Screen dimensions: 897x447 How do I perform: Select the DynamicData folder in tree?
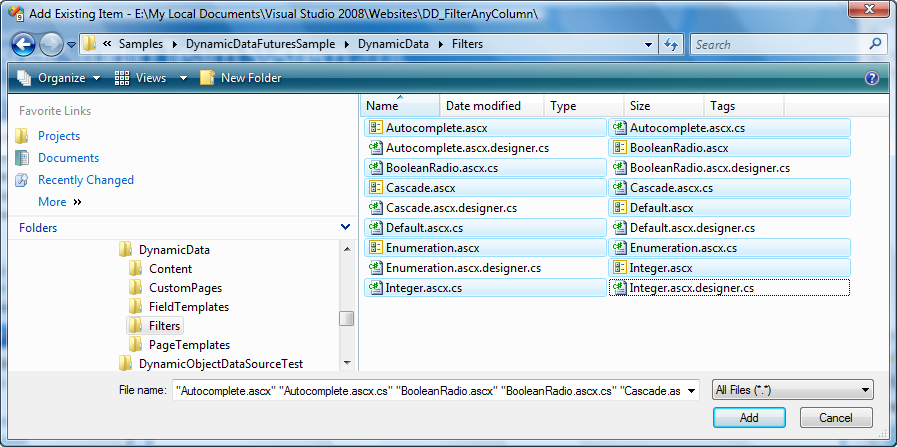174,250
